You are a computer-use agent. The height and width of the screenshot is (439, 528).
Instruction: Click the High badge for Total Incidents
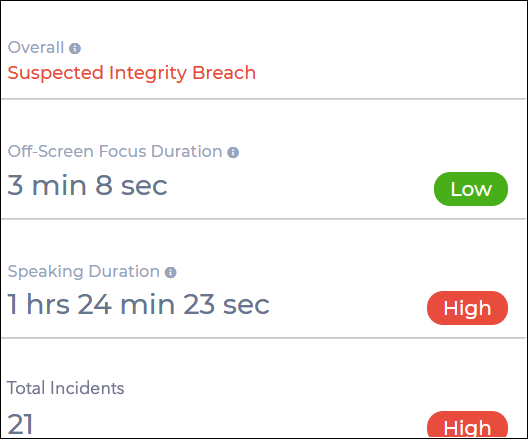pos(467,425)
